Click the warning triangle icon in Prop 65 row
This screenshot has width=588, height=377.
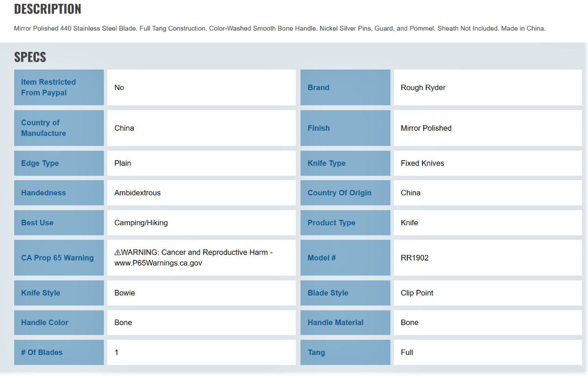[118, 253]
